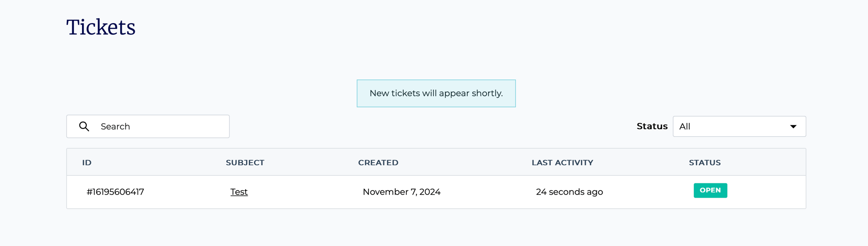Sort by the CREATED column header

[378, 163]
